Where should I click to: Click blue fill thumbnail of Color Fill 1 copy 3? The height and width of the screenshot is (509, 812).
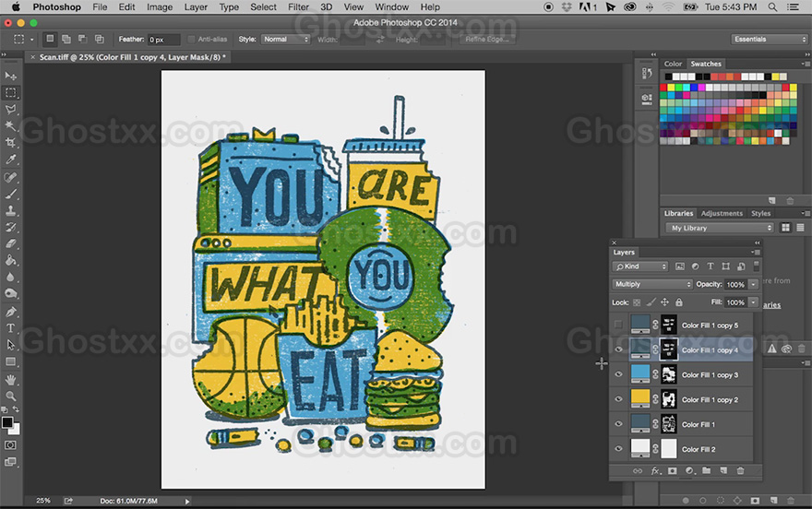pos(640,374)
